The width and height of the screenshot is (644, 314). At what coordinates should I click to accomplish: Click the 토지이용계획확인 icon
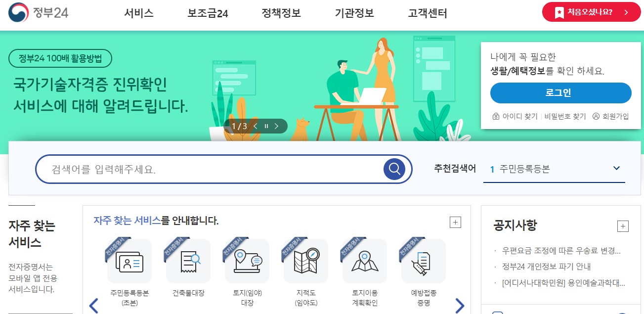pyautogui.click(x=365, y=261)
